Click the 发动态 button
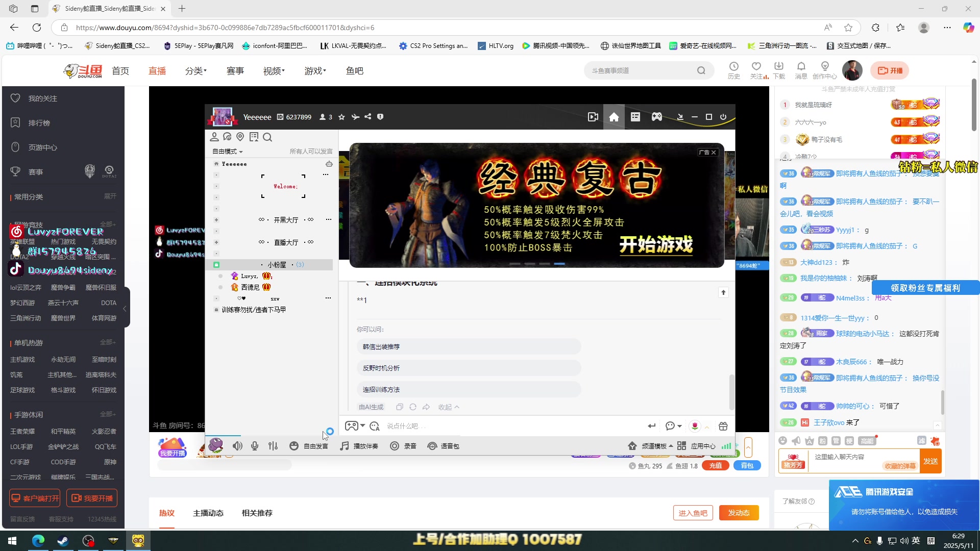This screenshot has width=980, height=551. (x=739, y=513)
